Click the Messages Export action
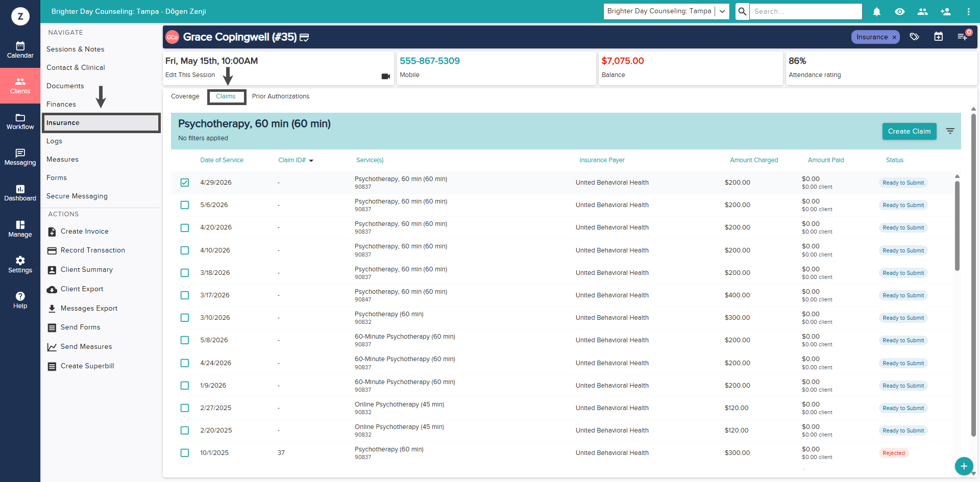 [x=82, y=309]
